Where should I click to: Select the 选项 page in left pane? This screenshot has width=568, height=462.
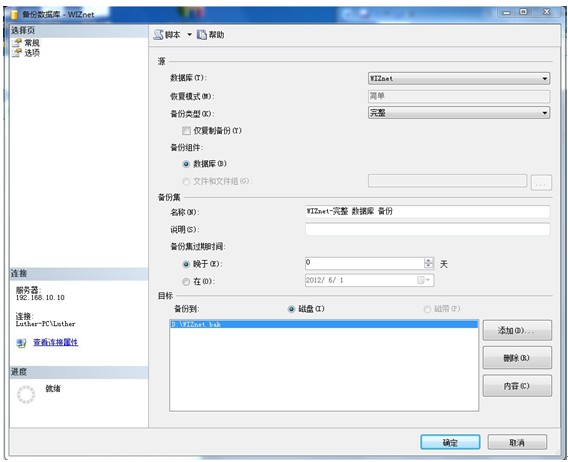[x=32, y=53]
